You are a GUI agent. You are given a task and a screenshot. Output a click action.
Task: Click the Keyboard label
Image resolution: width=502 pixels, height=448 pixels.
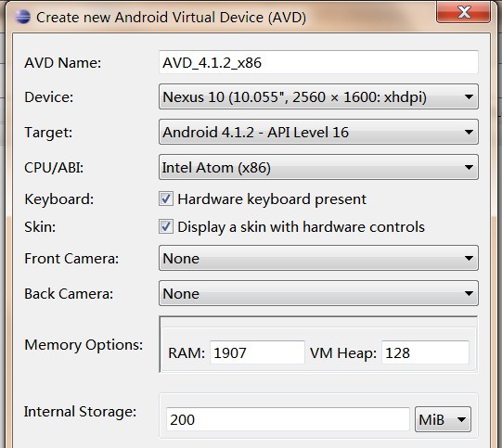(58, 199)
